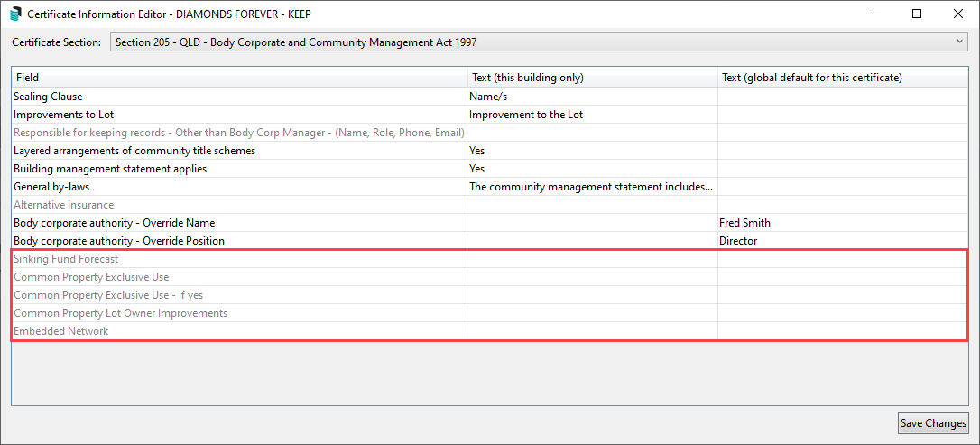Maximize the Certificate Information Editor window
Screen dimensions: 980x445
[x=917, y=14]
